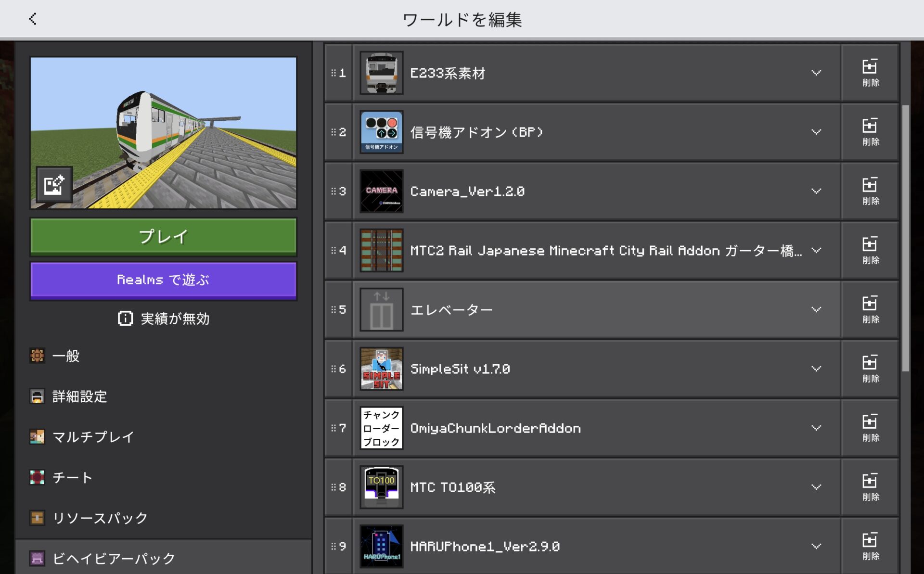Expand the SimpleSit v1.7.0 pack details
Screen dimensions: 924x574
[816, 369]
